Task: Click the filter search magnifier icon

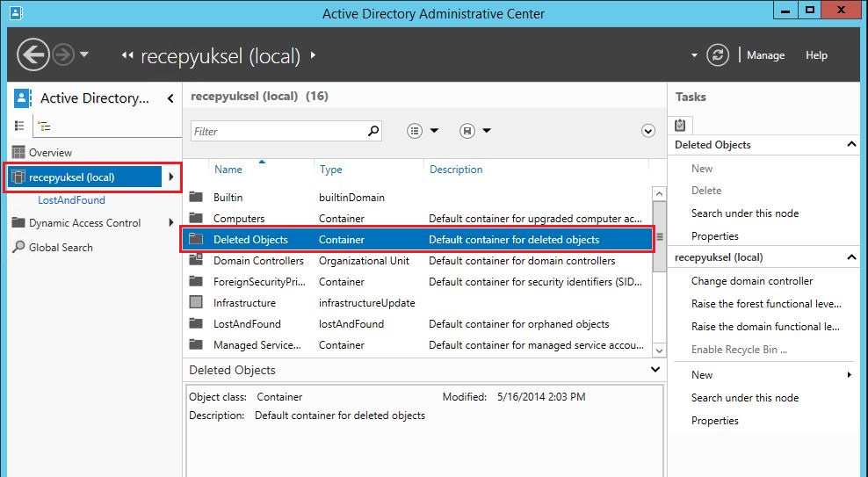Action: point(373,131)
